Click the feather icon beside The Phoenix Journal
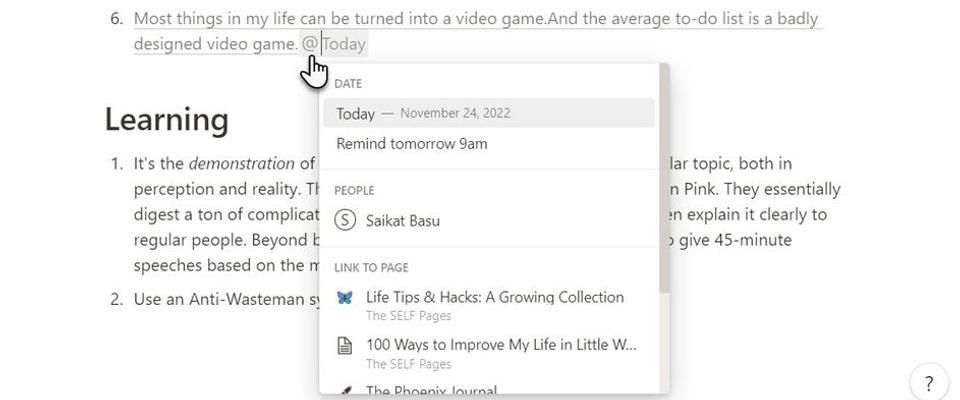960x400 pixels. 345,390
